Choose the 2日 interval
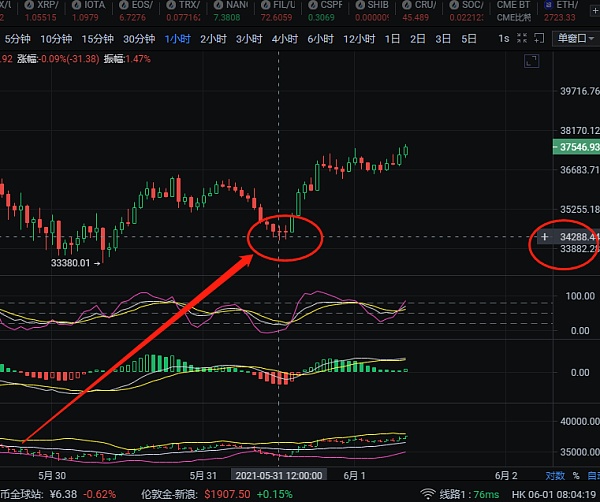Image resolution: width=600 pixels, height=502 pixels. (417, 39)
